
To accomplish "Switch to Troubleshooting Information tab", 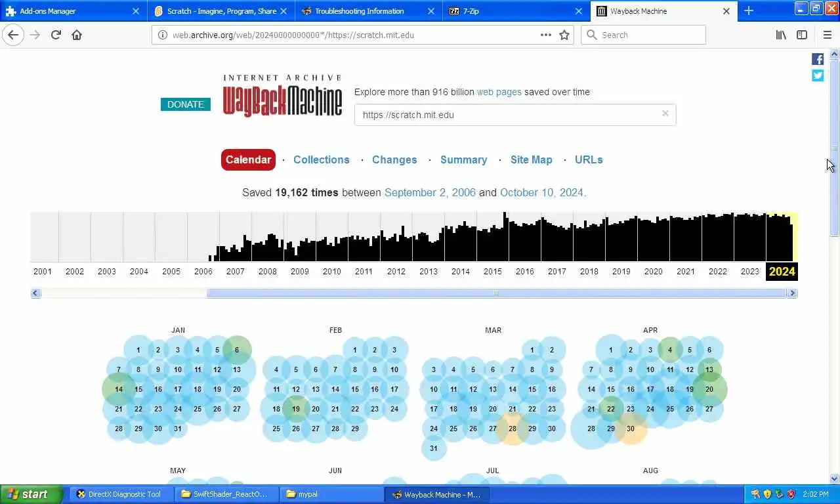I will [369, 11].
